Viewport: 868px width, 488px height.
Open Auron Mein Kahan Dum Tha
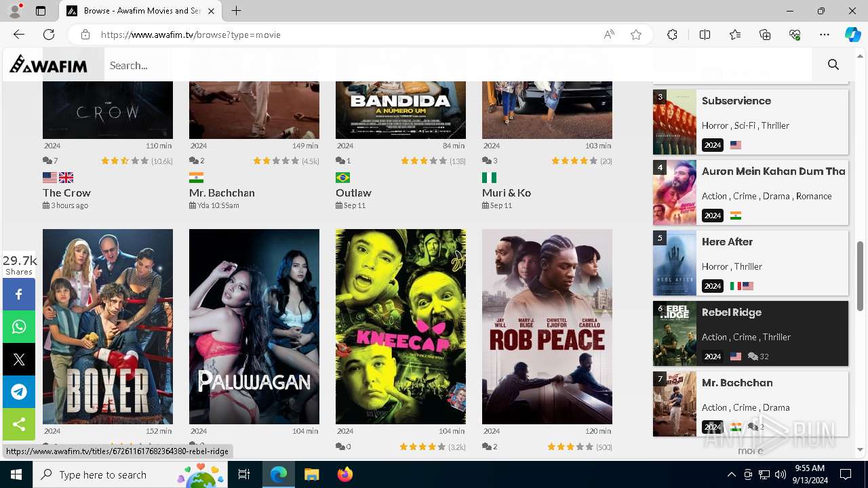(774, 171)
